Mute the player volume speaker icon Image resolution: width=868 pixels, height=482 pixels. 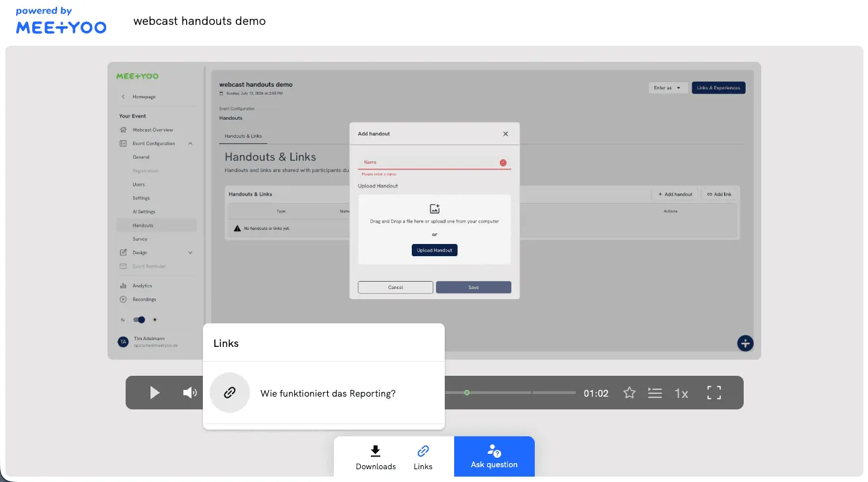coord(190,393)
